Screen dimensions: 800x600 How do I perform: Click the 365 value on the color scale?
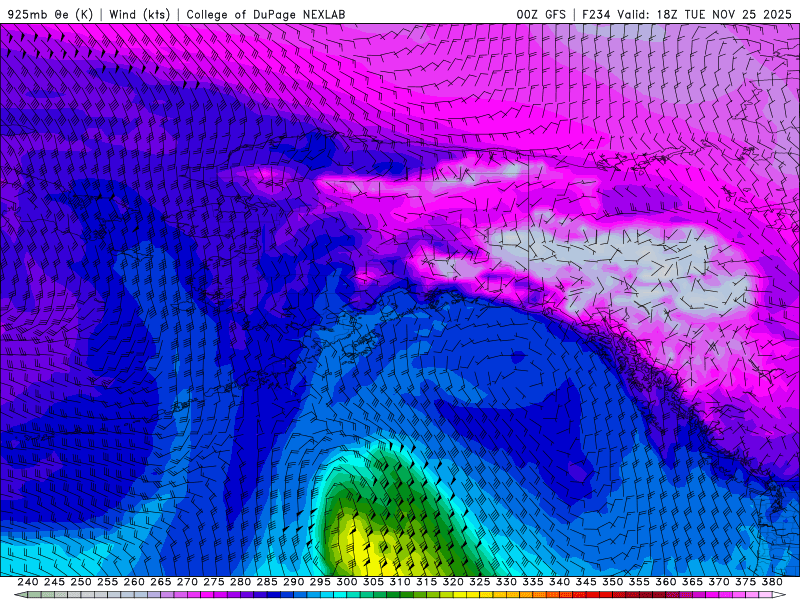(692, 582)
